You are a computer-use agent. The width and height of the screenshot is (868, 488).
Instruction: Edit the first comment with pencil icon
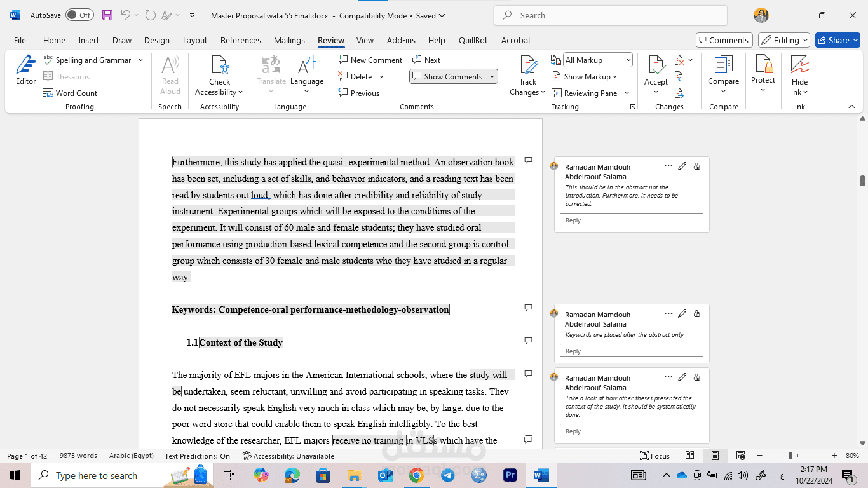tap(682, 166)
